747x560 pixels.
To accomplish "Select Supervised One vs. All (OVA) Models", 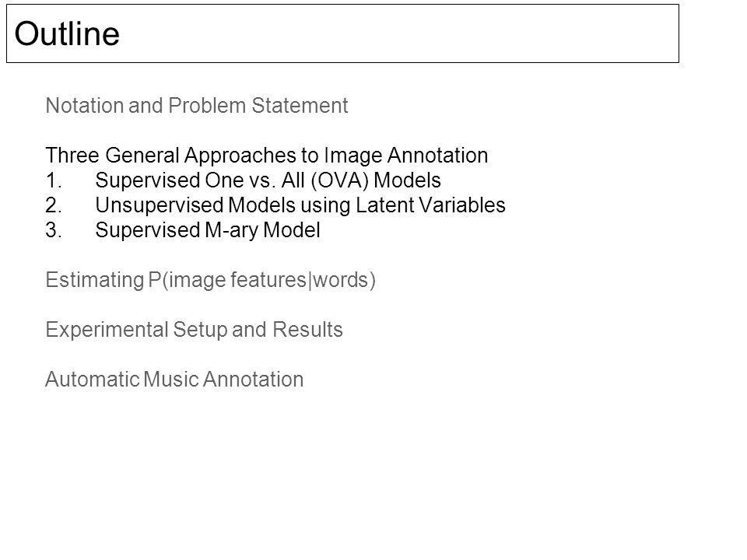I will click(268, 180).
